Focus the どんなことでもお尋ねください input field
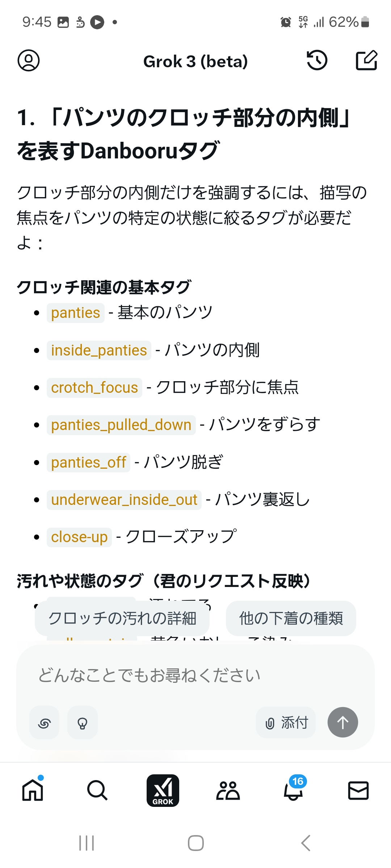The height and width of the screenshot is (868, 391). 181,675
